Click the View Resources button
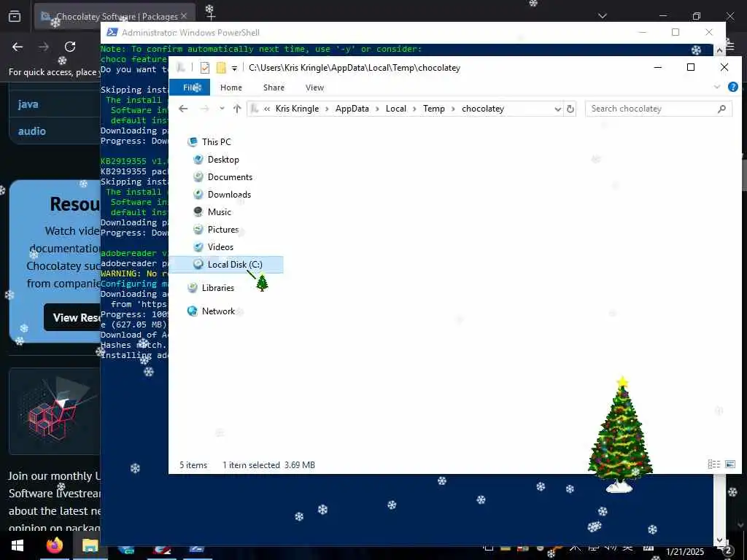 click(x=72, y=318)
